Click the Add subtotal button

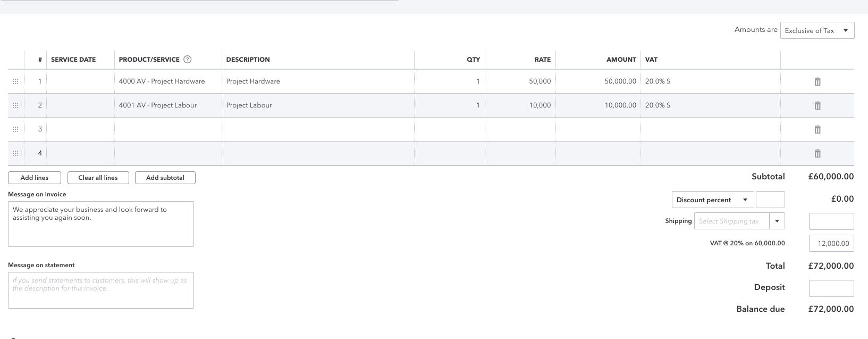tap(165, 178)
